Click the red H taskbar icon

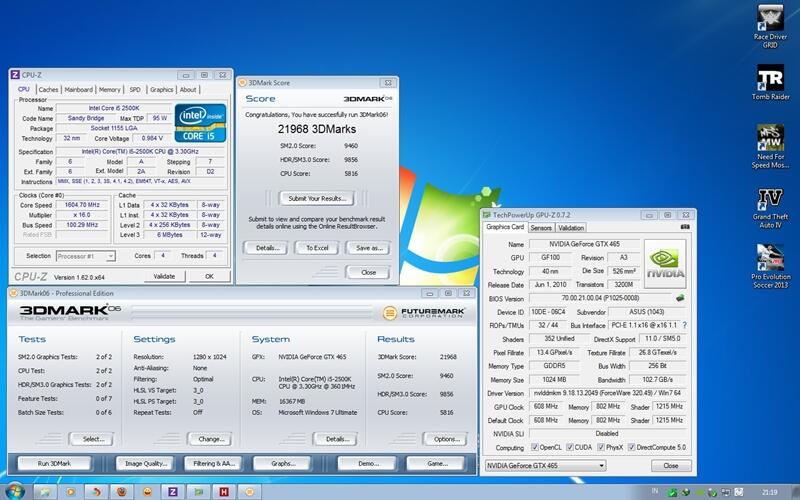tap(223, 492)
